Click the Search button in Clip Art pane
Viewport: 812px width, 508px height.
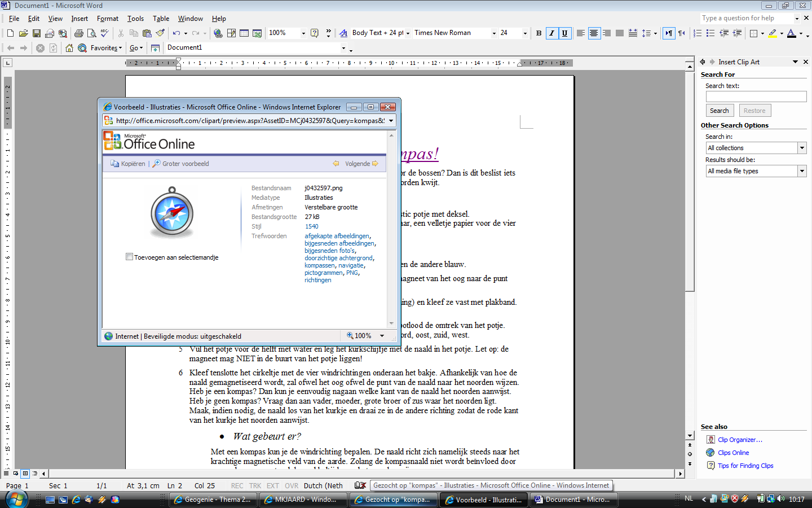(x=719, y=111)
